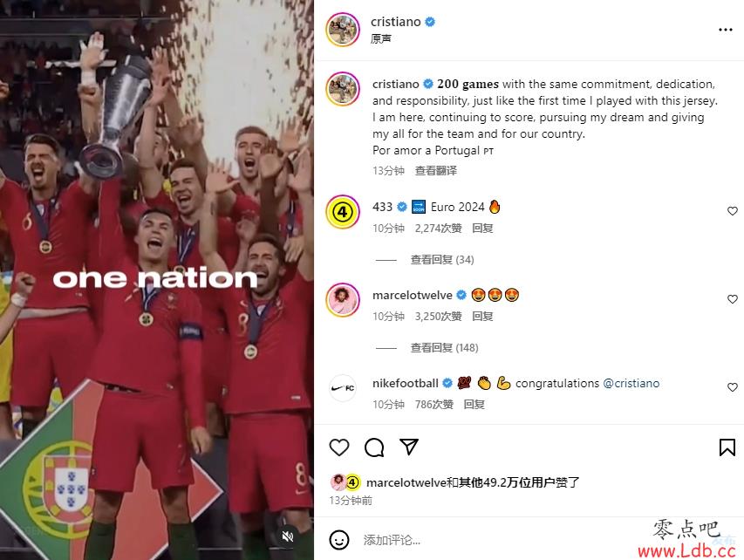Click 查看翻译 to translate caption
The image size is (744, 560).
tap(435, 171)
